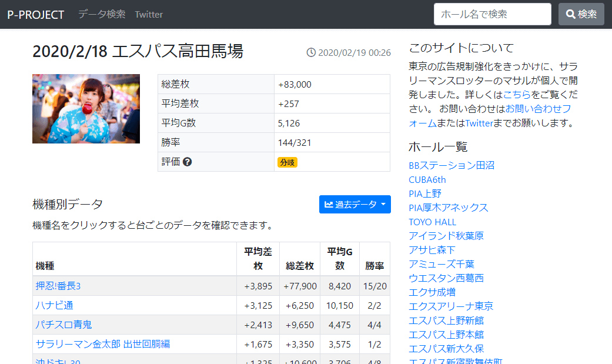Follow the こちら link in site description
This screenshot has height=364, width=612.
pyautogui.click(x=517, y=95)
